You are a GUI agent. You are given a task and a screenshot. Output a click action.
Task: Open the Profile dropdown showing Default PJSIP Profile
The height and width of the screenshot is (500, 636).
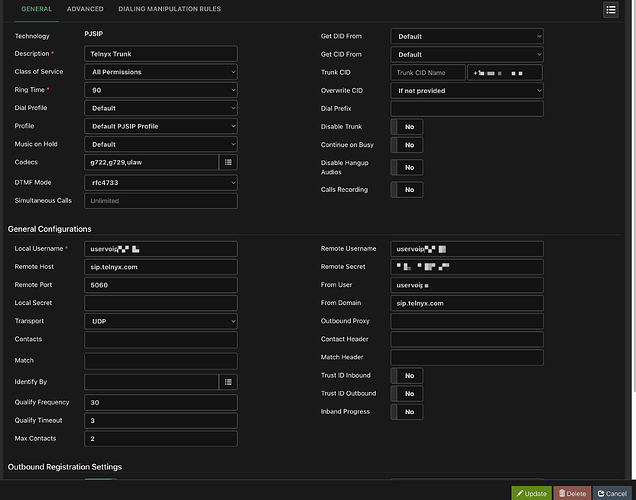coord(161,126)
